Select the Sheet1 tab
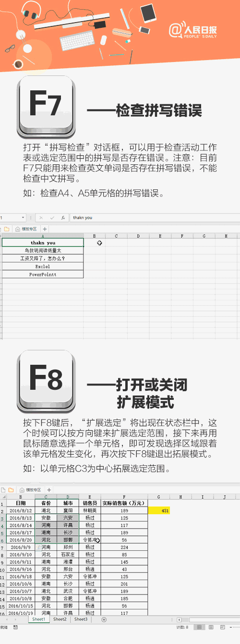The width and height of the screenshot is (240, 644). pos(39,619)
